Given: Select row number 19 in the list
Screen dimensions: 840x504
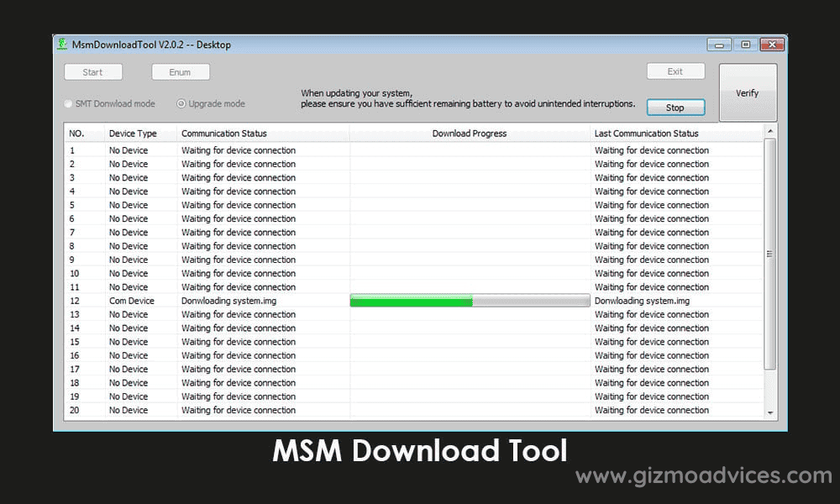Looking at the screenshot, I should pos(75,396).
